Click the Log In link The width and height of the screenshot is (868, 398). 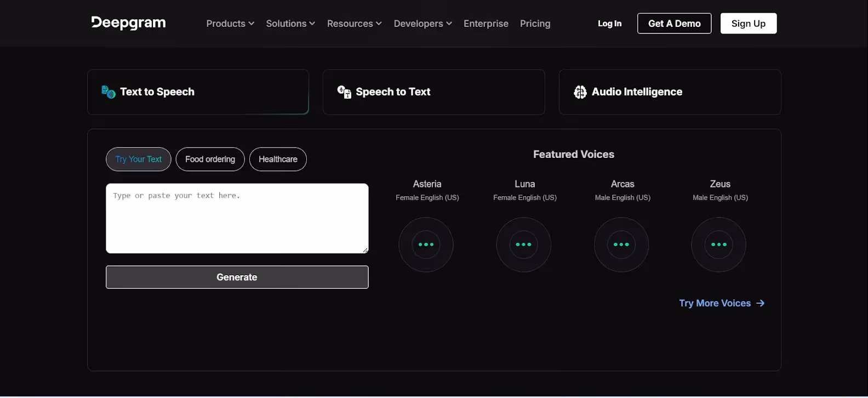(x=610, y=24)
